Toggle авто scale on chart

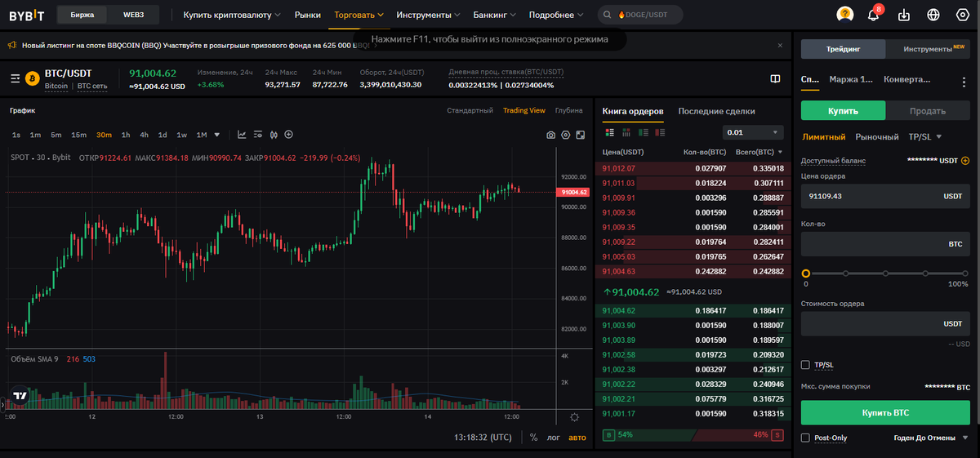coord(577,438)
